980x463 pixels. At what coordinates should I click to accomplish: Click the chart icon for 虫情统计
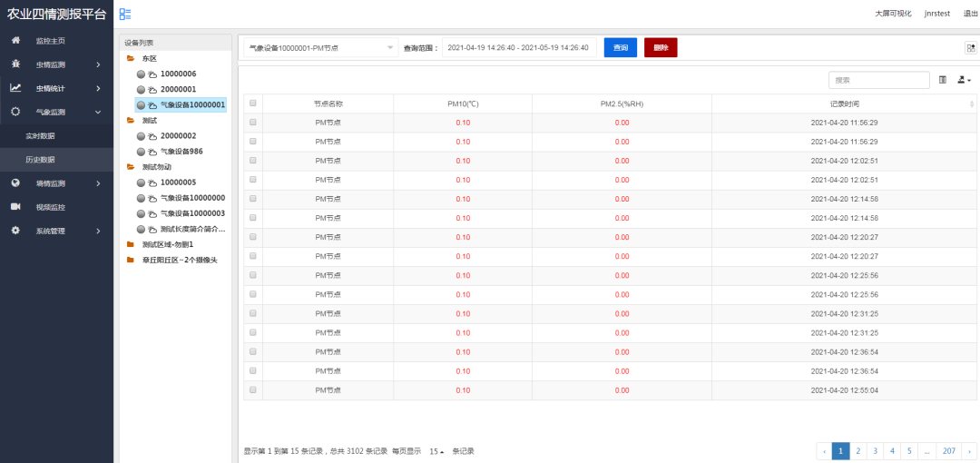click(x=15, y=88)
